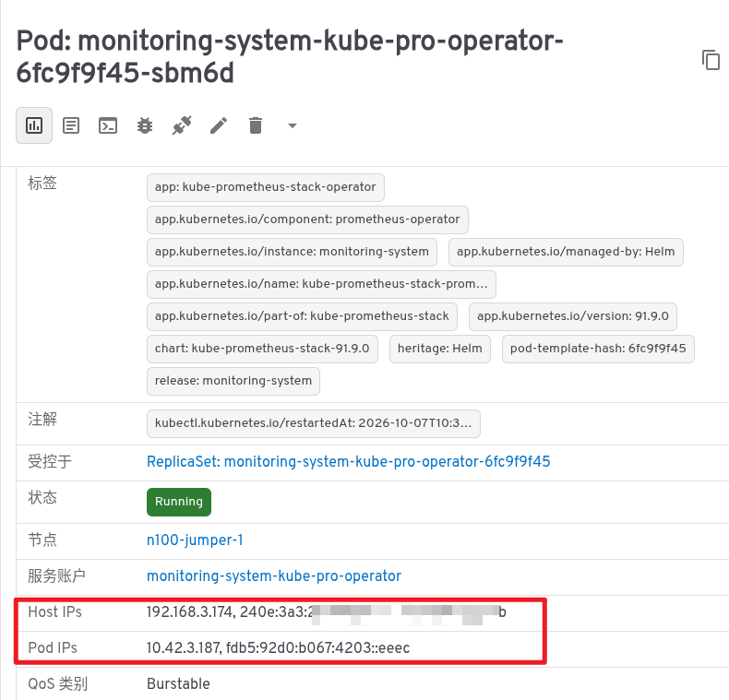The width and height of the screenshot is (729, 700).
Task: Click the truncated label name: kube-prometheus-stack-prom…
Action: [x=321, y=284]
